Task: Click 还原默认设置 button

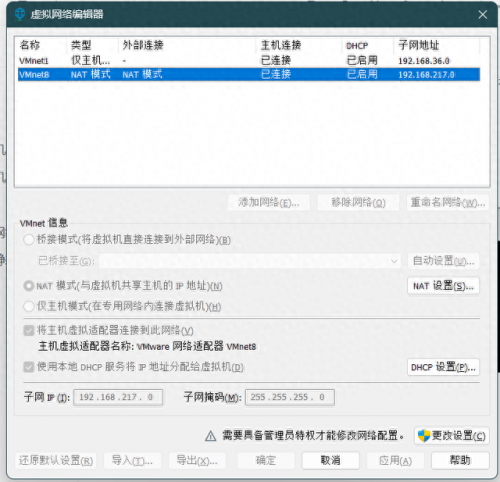Action: [56, 460]
